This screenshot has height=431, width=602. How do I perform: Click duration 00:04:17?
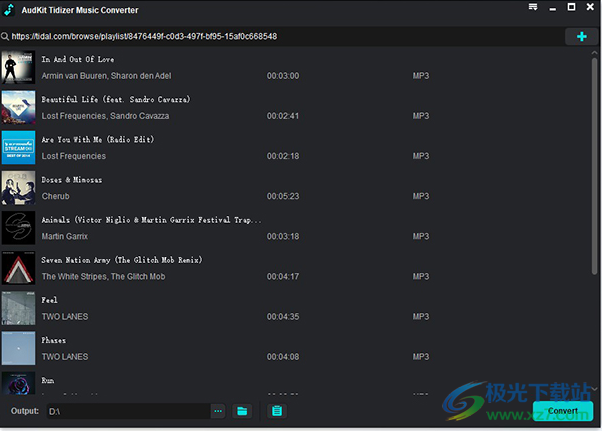[x=283, y=276]
